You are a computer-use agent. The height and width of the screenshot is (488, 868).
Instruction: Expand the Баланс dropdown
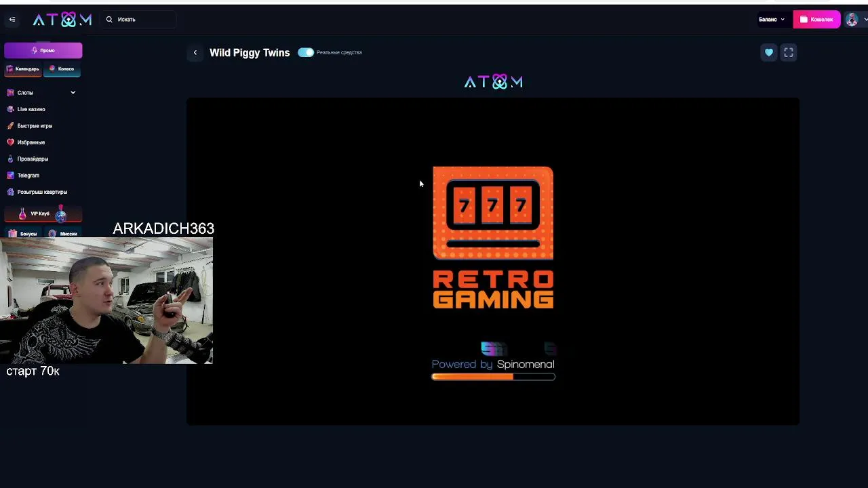coord(772,20)
